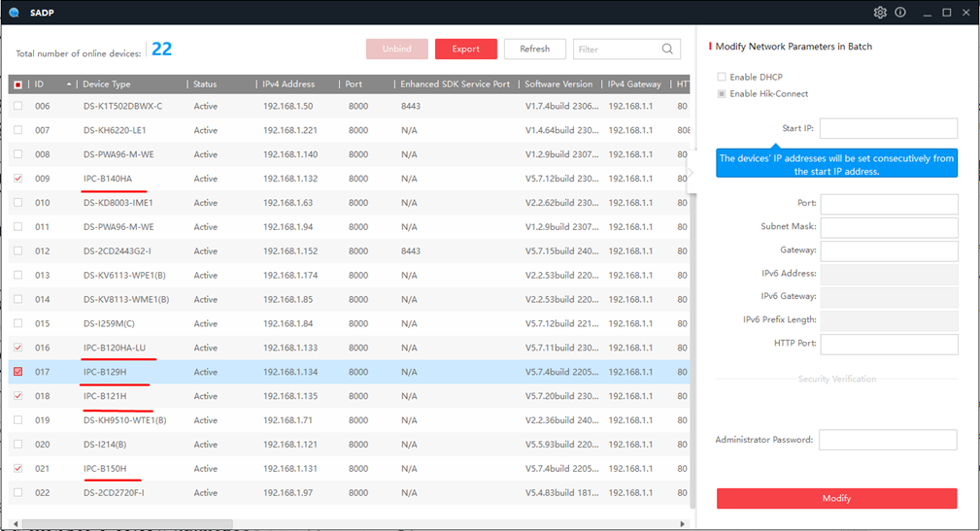This screenshot has width=980, height=531.
Task: Select row DS-KH6220-LE1
Action: (349, 130)
